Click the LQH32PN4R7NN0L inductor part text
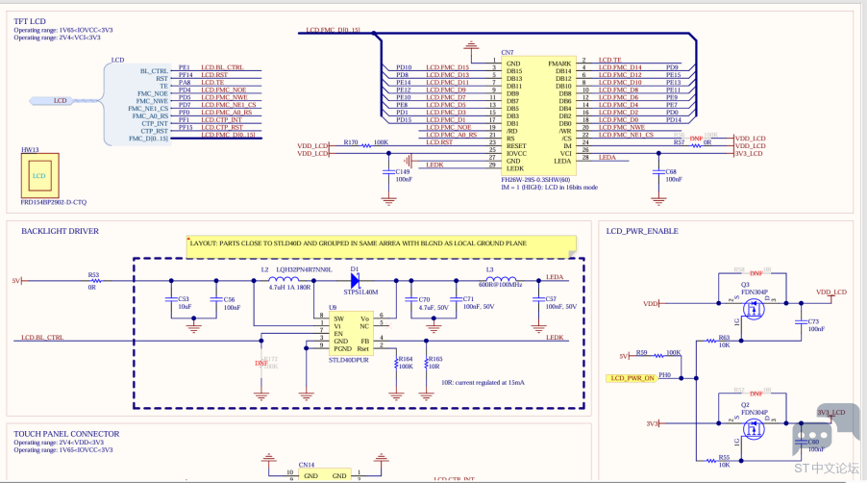The width and height of the screenshot is (868, 483). coord(304,269)
